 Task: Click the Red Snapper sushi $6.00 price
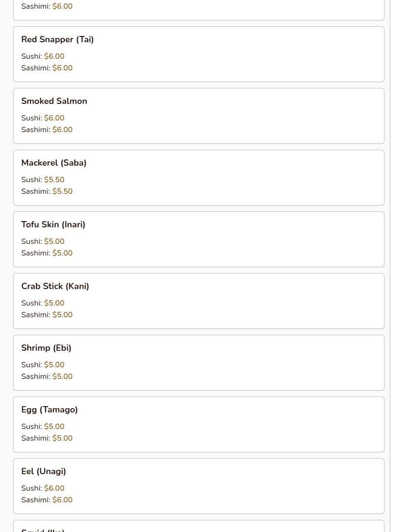pos(54,56)
